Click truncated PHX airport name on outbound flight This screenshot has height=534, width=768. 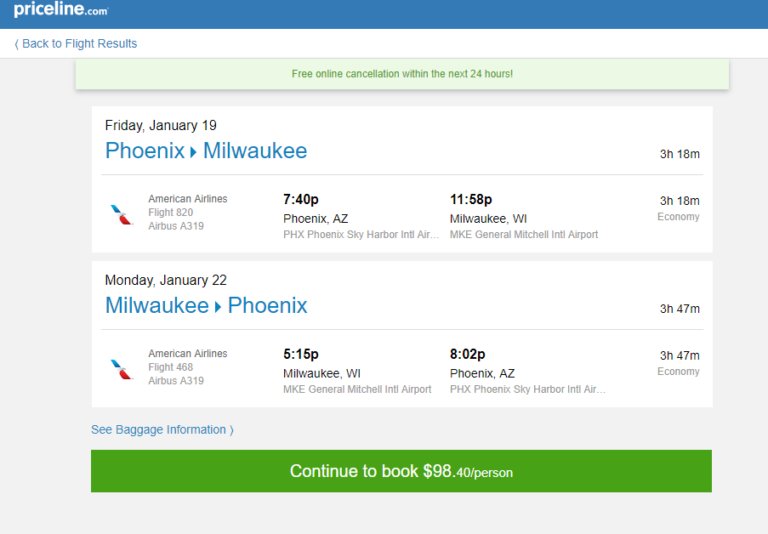361,235
